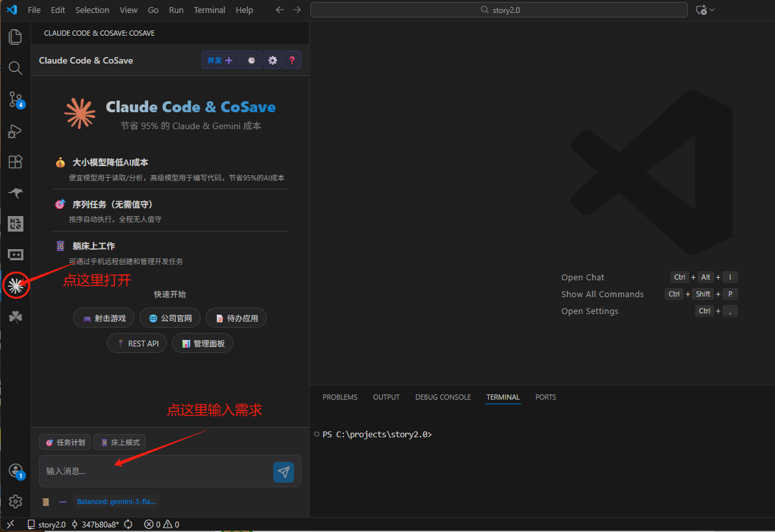Send message with the paper plane button
The height and width of the screenshot is (532, 775).
click(284, 472)
